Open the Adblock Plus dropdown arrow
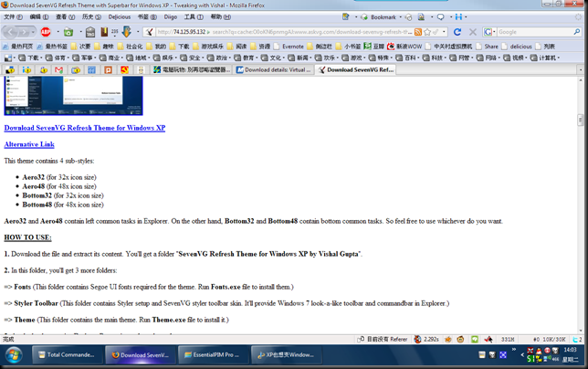Viewport: 588px width, 369px height. [x=58, y=32]
